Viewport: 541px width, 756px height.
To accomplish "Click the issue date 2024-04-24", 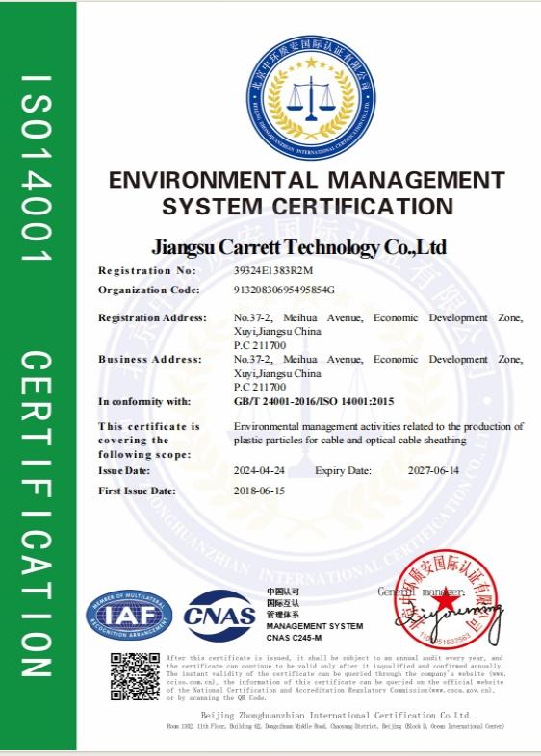I will tap(259, 470).
